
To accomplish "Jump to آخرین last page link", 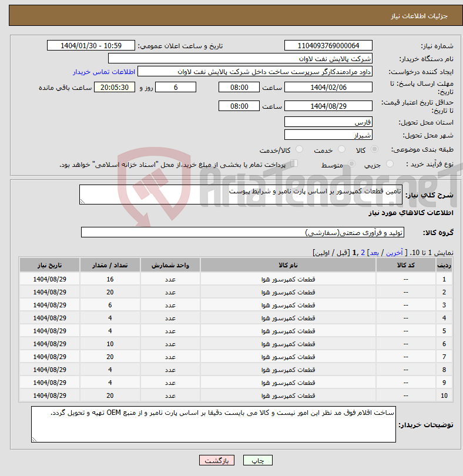I will (394, 253).
